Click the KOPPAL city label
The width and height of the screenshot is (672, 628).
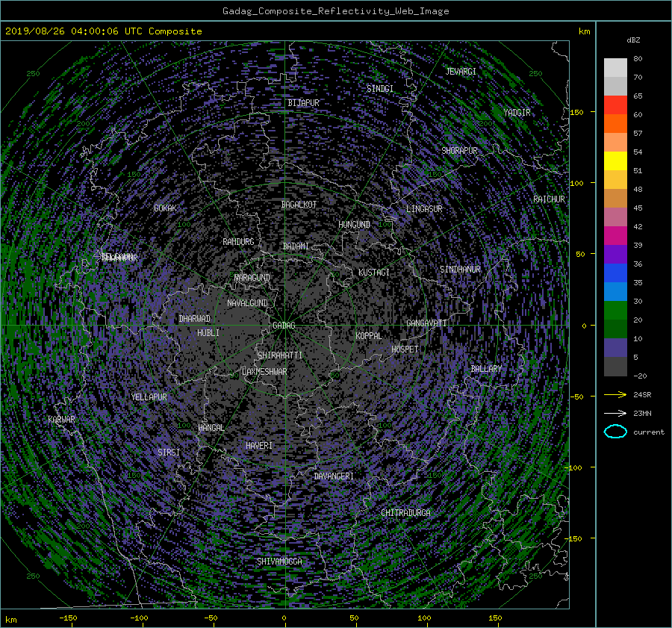[x=369, y=336]
